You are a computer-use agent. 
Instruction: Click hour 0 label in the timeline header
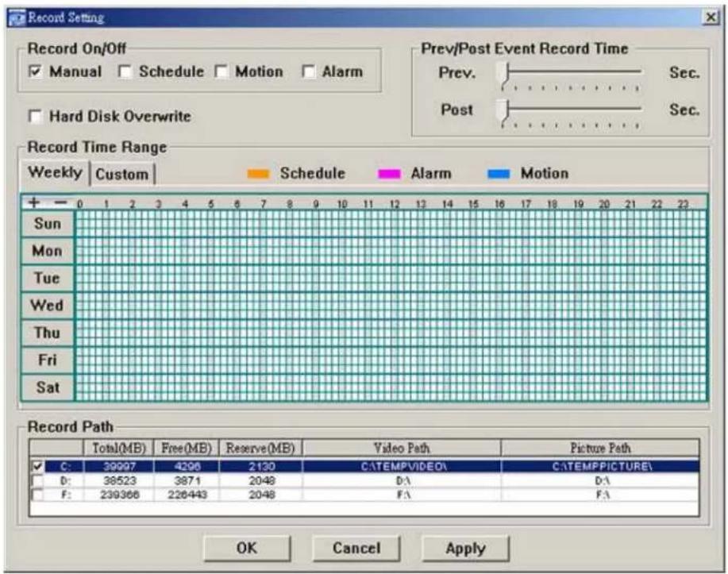click(x=80, y=204)
